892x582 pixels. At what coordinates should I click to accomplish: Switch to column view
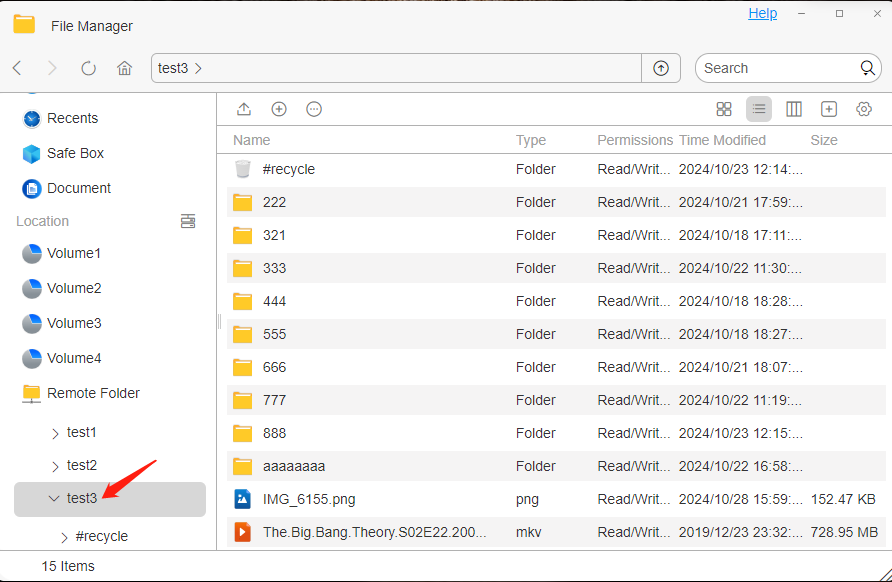tap(794, 109)
